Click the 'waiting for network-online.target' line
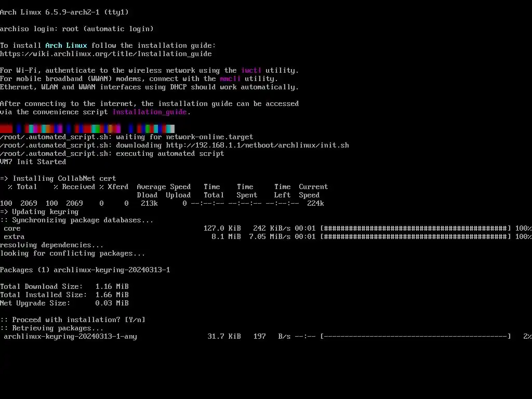The height and width of the screenshot is (399, 532). tap(127, 137)
